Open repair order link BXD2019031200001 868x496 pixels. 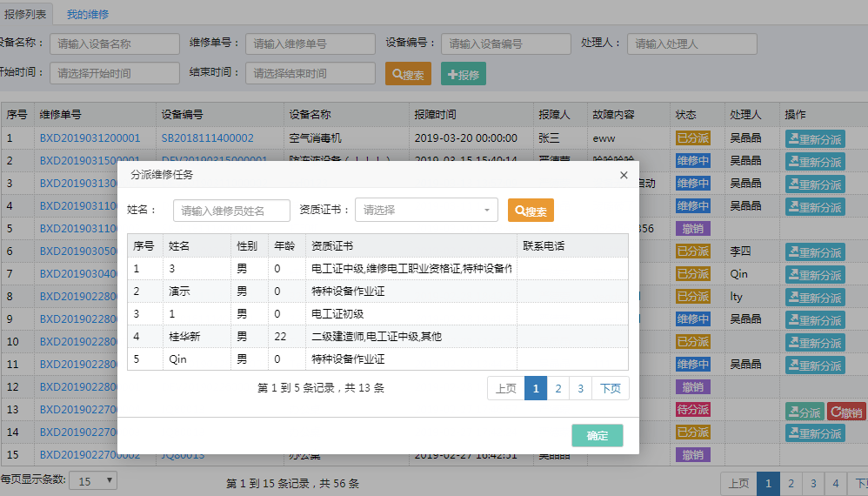coord(90,137)
